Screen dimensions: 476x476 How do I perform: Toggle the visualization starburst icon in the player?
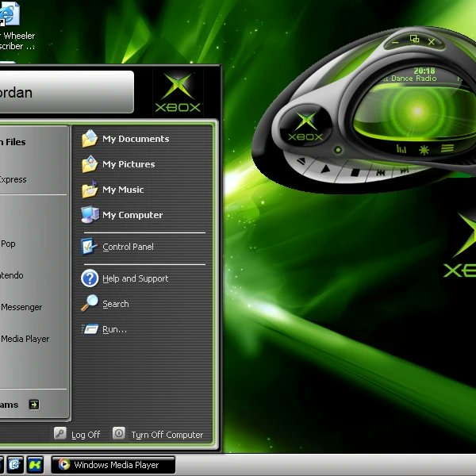(x=424, y=150)
